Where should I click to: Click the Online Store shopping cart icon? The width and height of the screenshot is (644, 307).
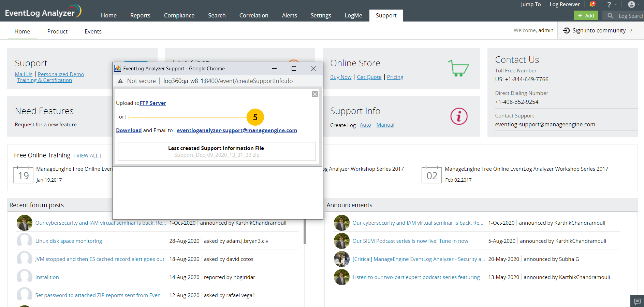(x=458, y=68)
